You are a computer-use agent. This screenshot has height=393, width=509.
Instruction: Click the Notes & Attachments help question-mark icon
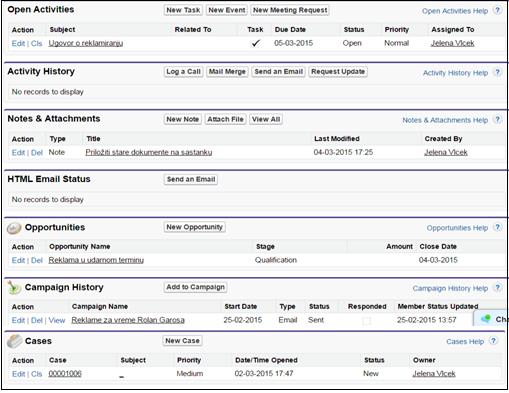point(497,120)
